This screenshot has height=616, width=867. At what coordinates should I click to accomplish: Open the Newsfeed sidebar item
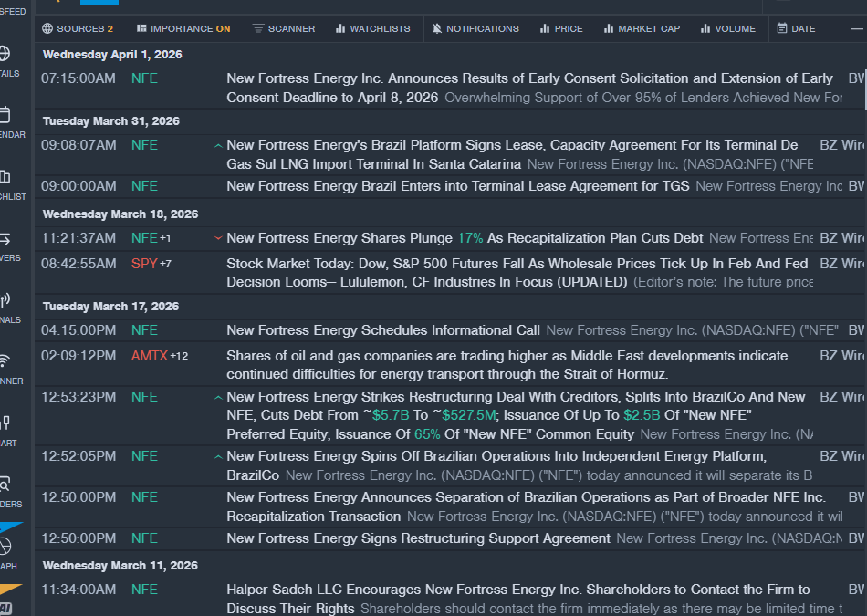coord(13,11)
